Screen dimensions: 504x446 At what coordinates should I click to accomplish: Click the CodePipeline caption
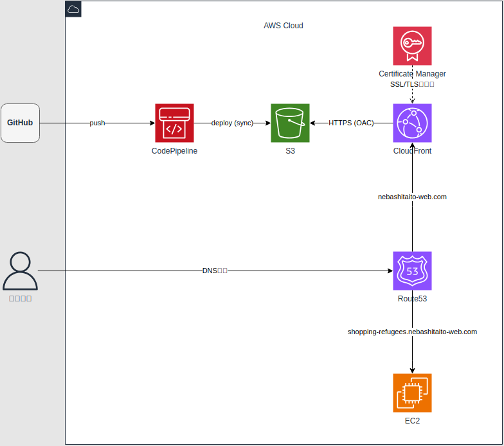[174, 151]
